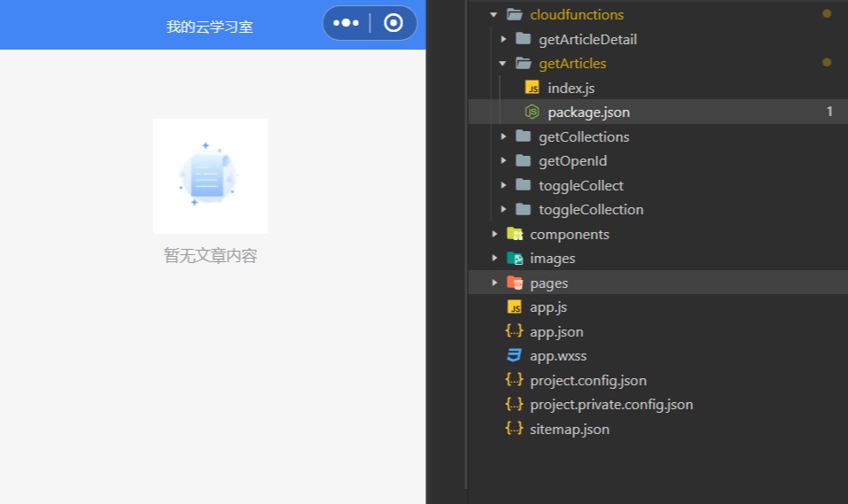The height and width of the screenshot is (504, 848).
Task: Select the getArticleDetail folder name
Action: click(587, 40)
